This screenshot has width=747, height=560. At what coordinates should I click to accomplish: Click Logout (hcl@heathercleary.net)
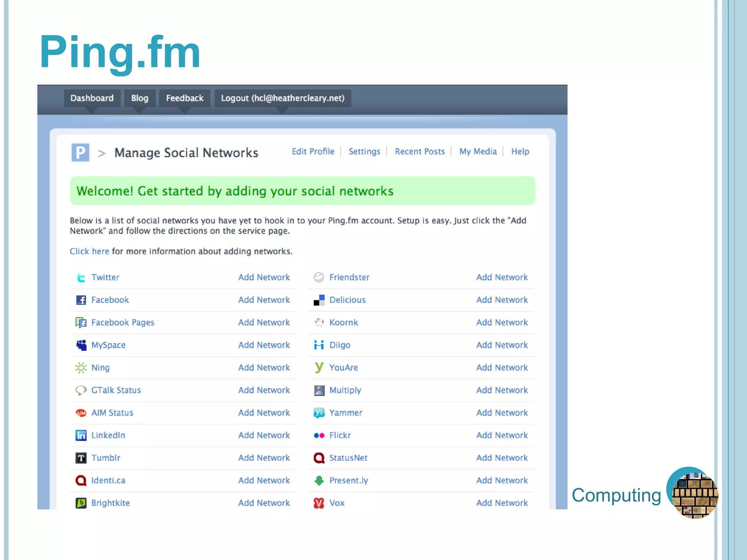coord(283,98)
